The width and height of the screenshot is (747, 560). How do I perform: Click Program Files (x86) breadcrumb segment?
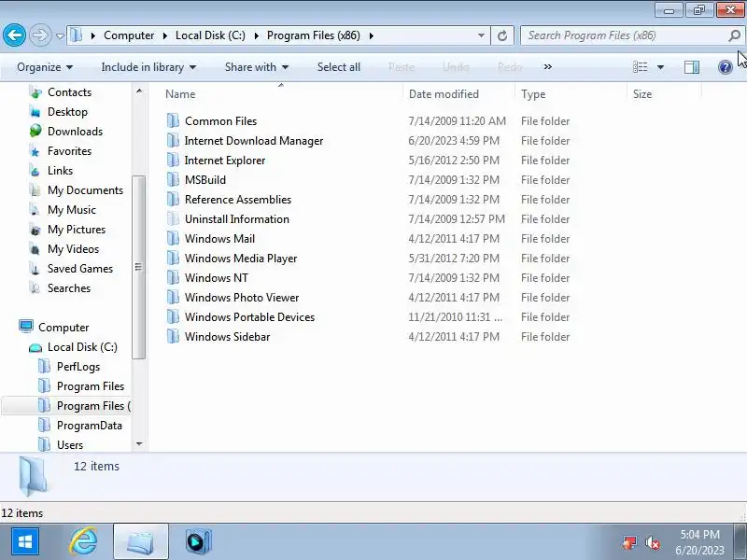[314, 35]
